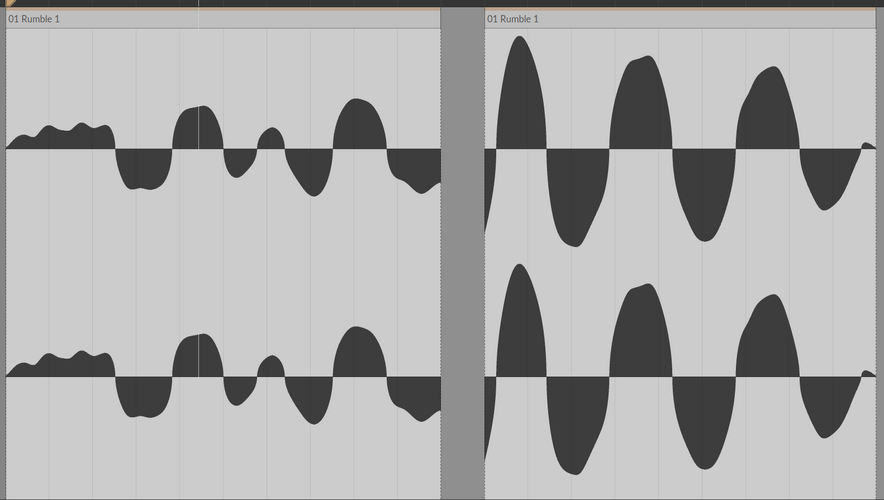The height and width of the screenshot is (500, 884).
Task: Click the first clip's upper channel waveform
Action: coord(223,148)
